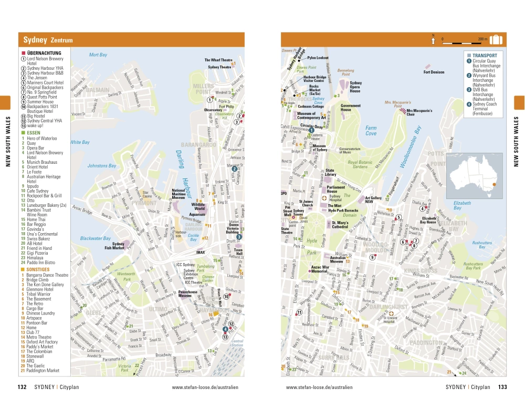Image resolution: width=525 pixels, height=420 pixels.
Task: Click the right NEW SOUTH WALES orange side tab
Action: click(x=520, y=102)
